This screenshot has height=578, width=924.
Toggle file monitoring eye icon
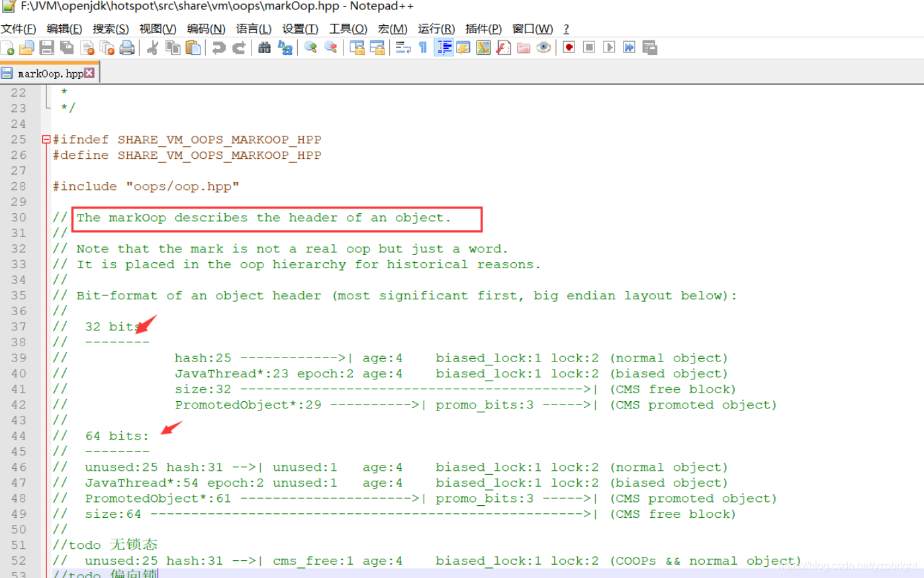(543, 48)
